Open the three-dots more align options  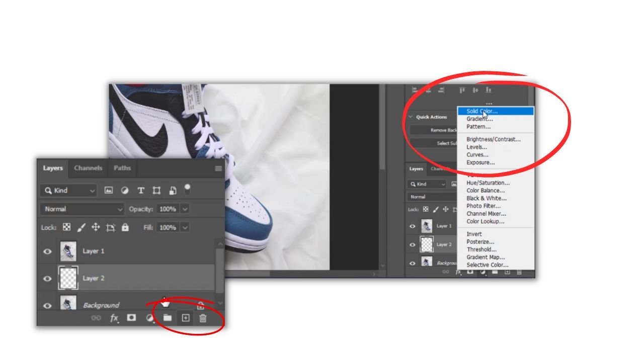[x=489, y=103]
